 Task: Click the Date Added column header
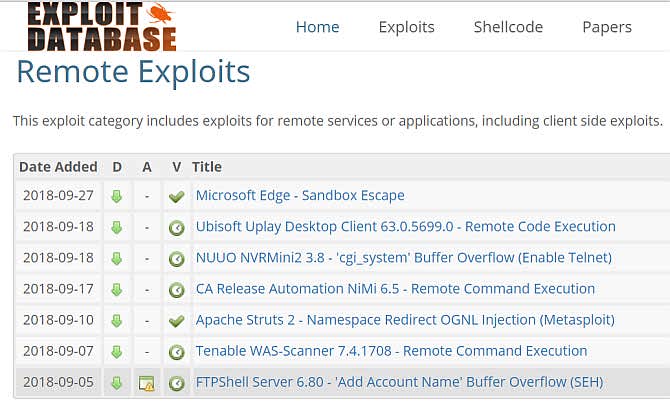tap(58, 167)
